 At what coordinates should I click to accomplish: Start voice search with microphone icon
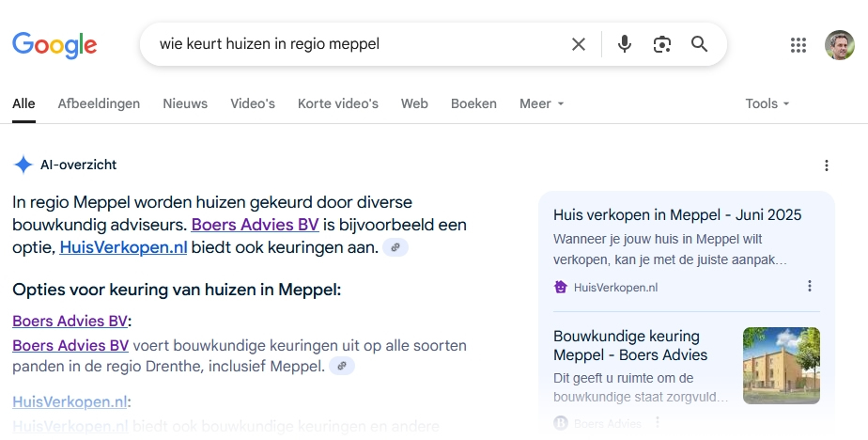tap(625, 44)
